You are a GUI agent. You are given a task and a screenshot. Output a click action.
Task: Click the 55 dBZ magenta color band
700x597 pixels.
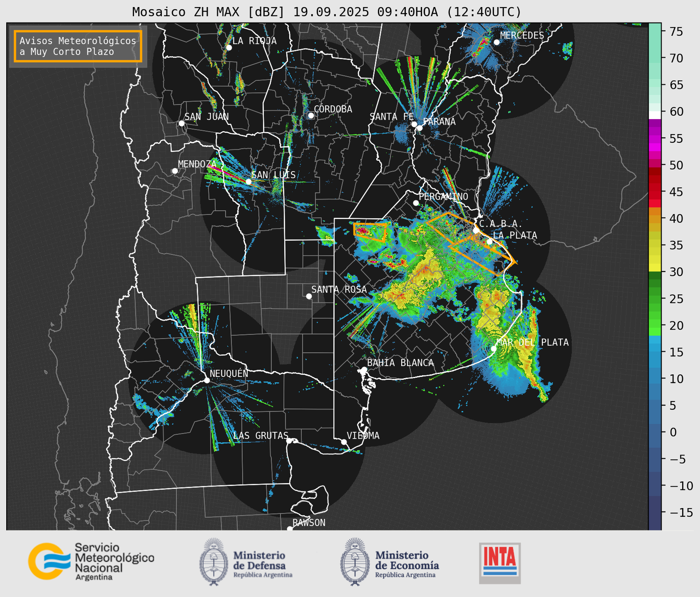[x=655, y=139]
